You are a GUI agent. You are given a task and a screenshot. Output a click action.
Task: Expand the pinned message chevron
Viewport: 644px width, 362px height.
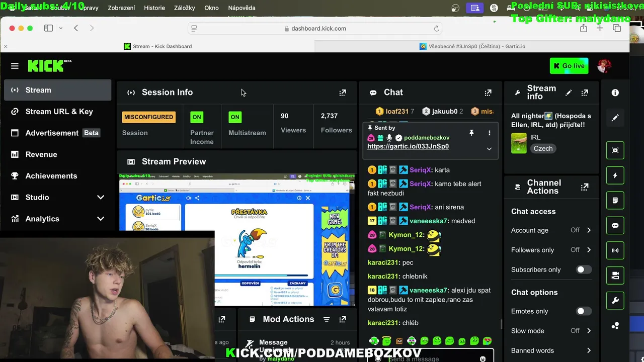point(489,149)
